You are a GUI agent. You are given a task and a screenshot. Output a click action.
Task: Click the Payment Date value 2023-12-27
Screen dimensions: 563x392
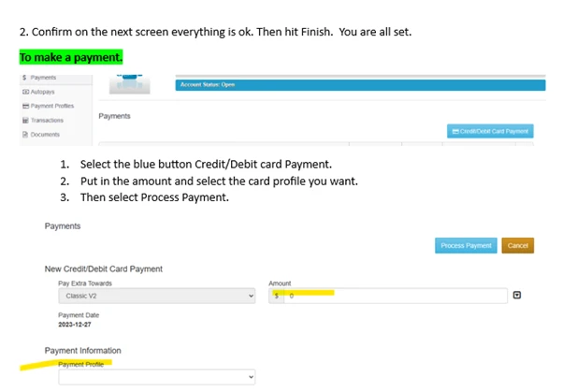coord(77,327)
